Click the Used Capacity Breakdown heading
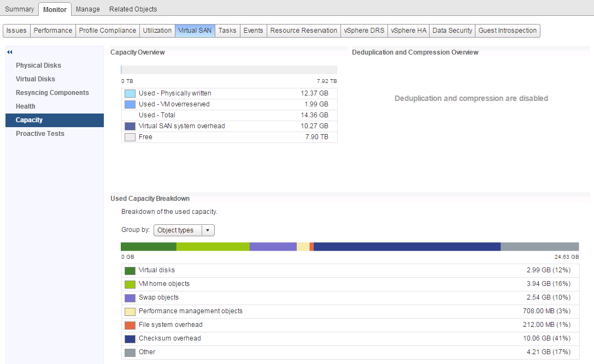Screen dimensions: 594x364 (150, 199)
